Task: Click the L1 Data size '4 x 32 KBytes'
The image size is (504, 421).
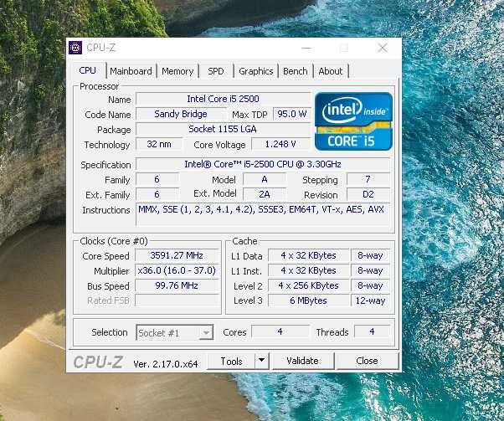Action: coord(308,255)
